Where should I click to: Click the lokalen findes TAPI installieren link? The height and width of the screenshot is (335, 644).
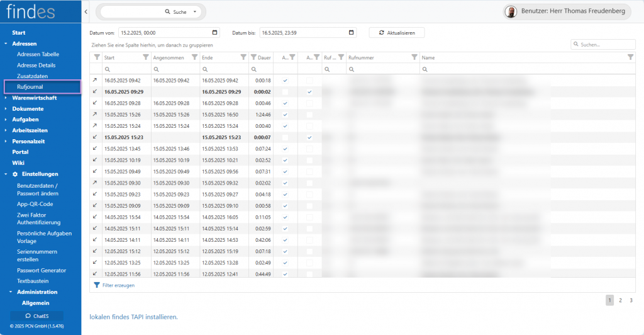click(133, 317)
